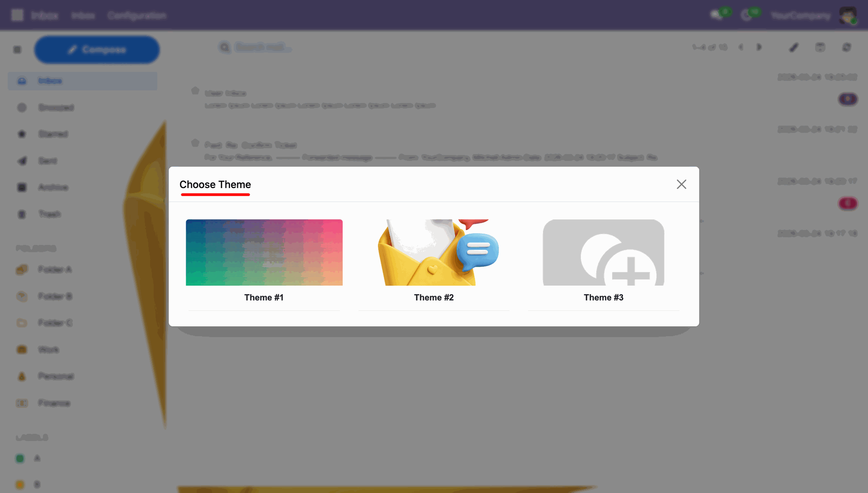Go to the next page of mail arrow
This screenshot has width=868, height=493.
point(759,47)
